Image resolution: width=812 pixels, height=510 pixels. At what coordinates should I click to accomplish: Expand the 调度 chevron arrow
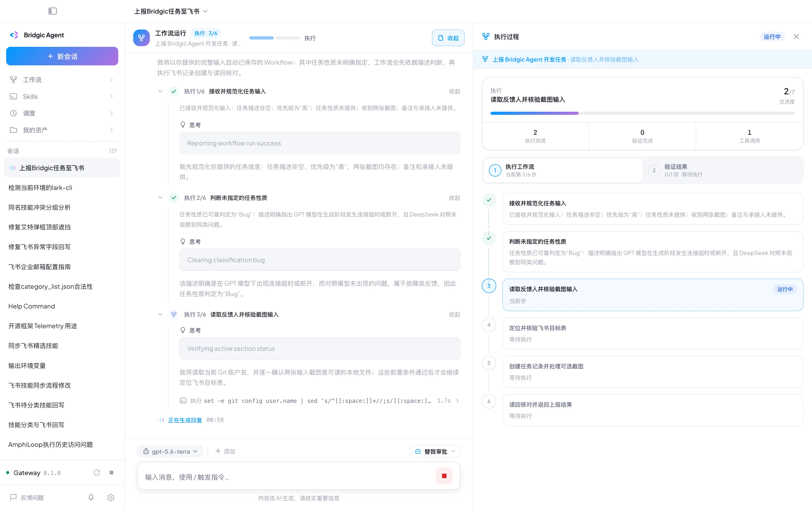[x=111, y=113]
